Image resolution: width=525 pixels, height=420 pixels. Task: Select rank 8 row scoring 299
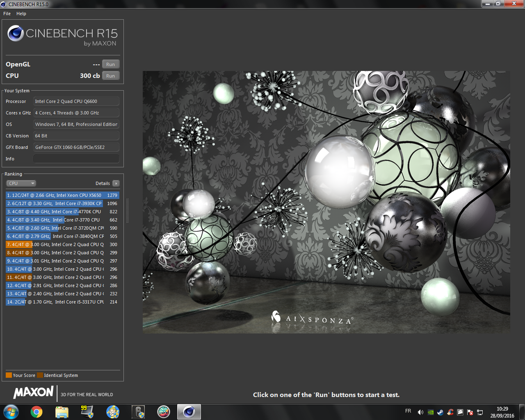tap(62, 253)
